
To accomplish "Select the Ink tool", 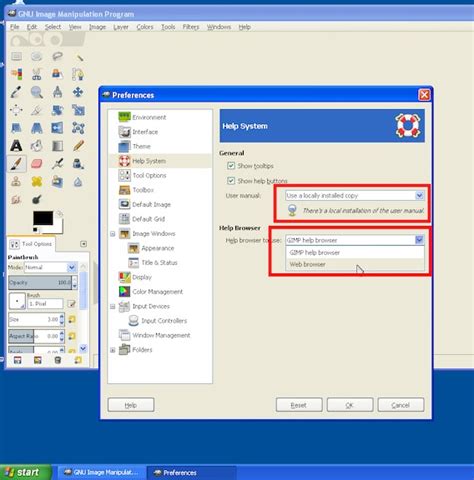I will [x=78, y=164].
